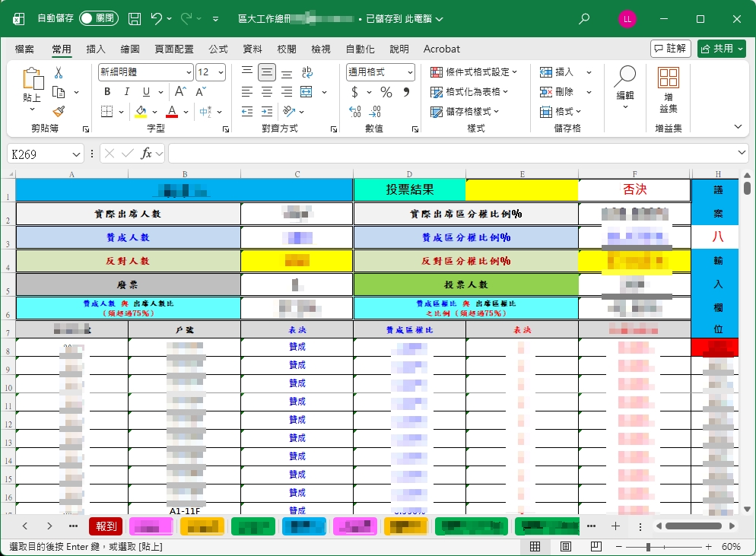Screen dimensions: 756x556
Task: Select the red 報到 sheet tab
Action: 106,526
